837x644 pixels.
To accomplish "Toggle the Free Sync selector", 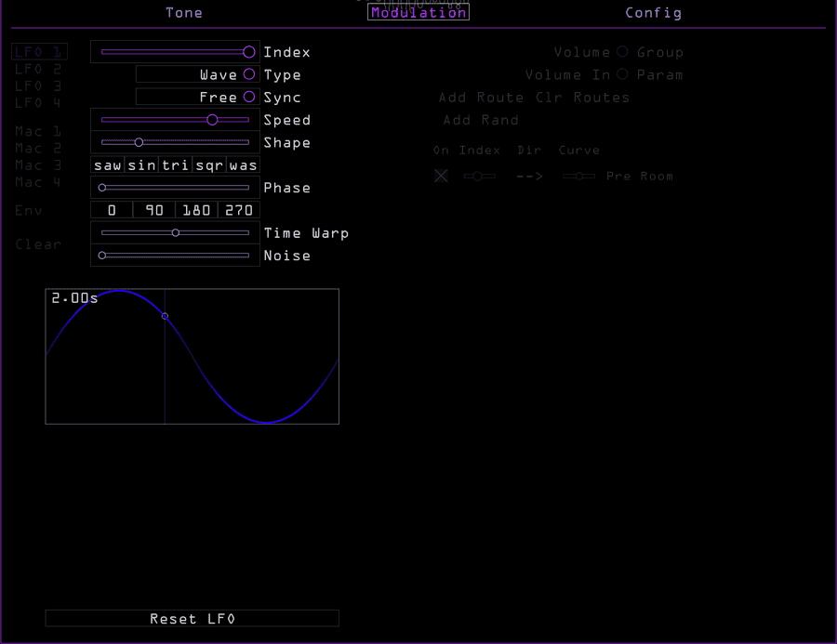I will click(197, 97).
